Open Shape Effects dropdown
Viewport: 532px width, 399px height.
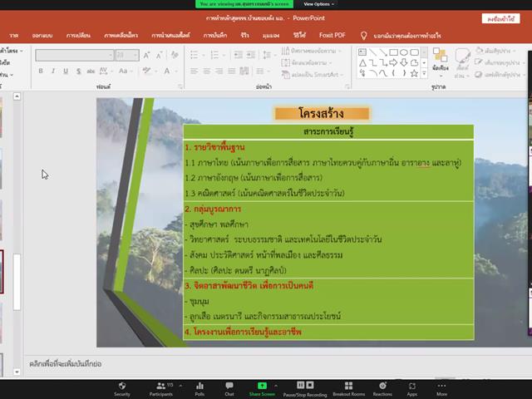(x=500, y=75)
